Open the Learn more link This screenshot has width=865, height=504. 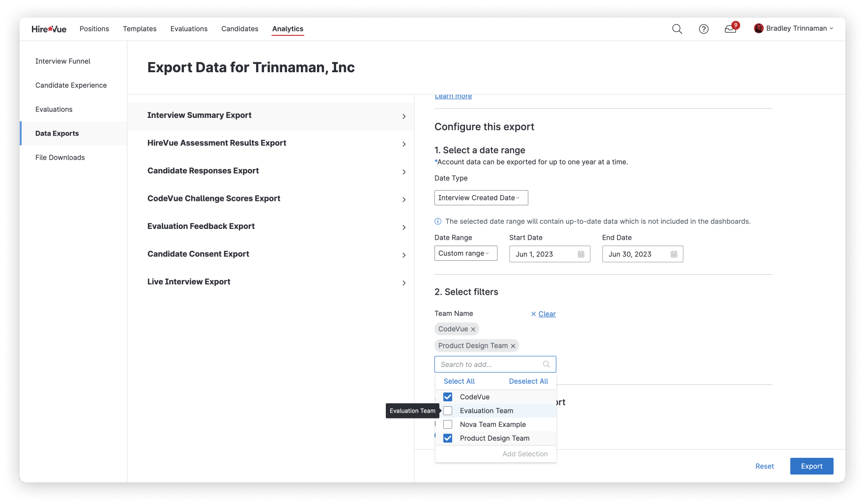453,96
